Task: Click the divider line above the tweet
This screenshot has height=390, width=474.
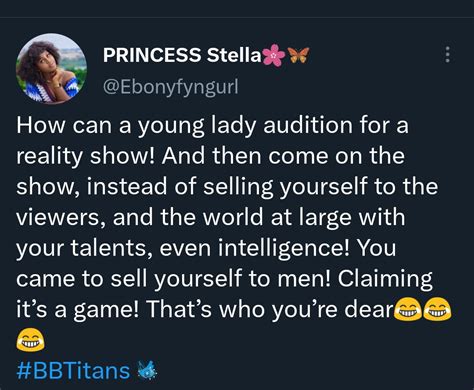Action: (x=237, y=17)
